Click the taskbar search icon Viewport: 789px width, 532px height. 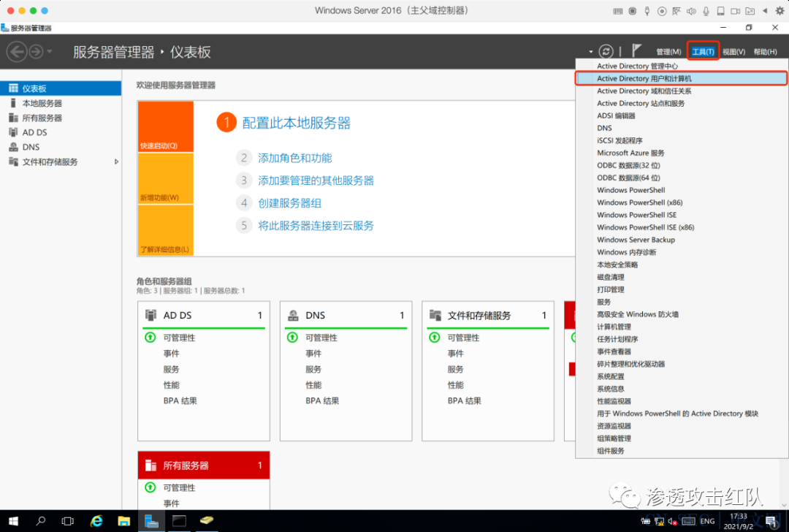point(41,521)
